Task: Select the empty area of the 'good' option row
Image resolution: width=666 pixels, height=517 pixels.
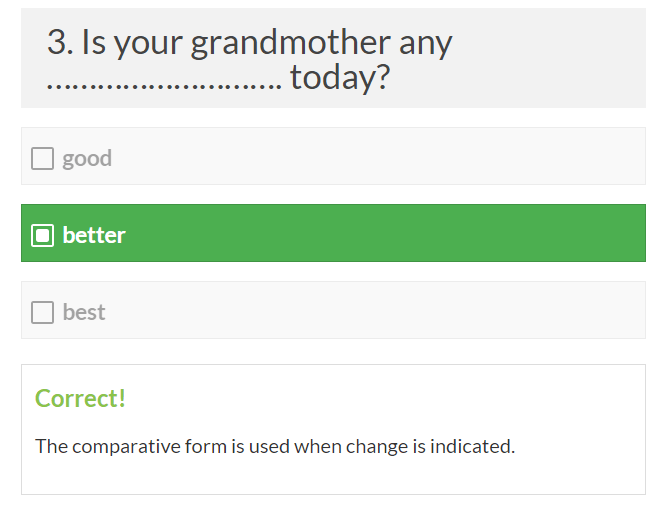Action: (x=380, y=157)
